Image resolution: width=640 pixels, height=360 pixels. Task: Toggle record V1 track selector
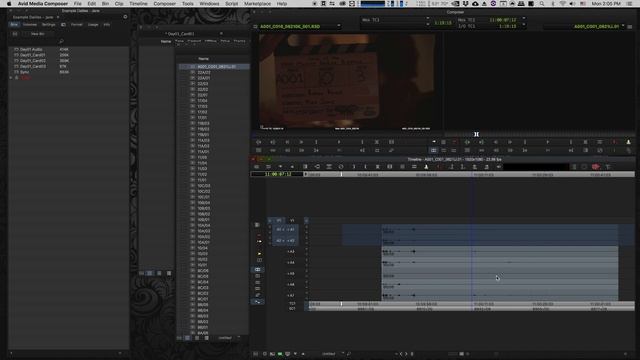pos(292,220)
